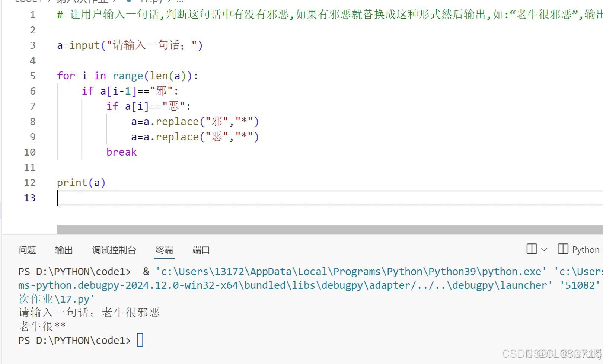The image size is (603, 364).
Task: Click first a.replace call on line 8
Action: pos(195,122)
